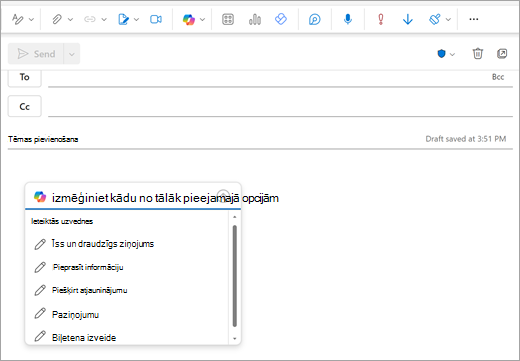Click into the To address field
The width and height of the screenshot is (520, 361).
point(268,78)
